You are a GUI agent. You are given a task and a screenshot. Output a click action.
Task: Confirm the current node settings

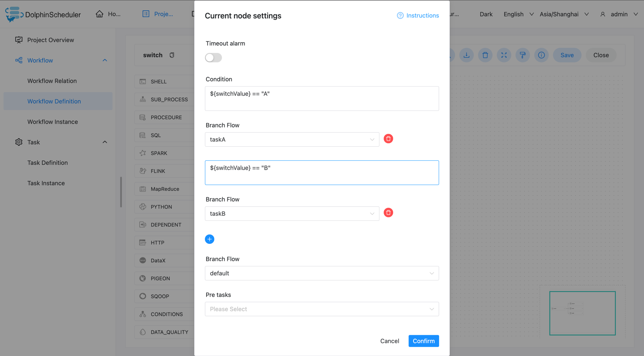coord(423,341)
